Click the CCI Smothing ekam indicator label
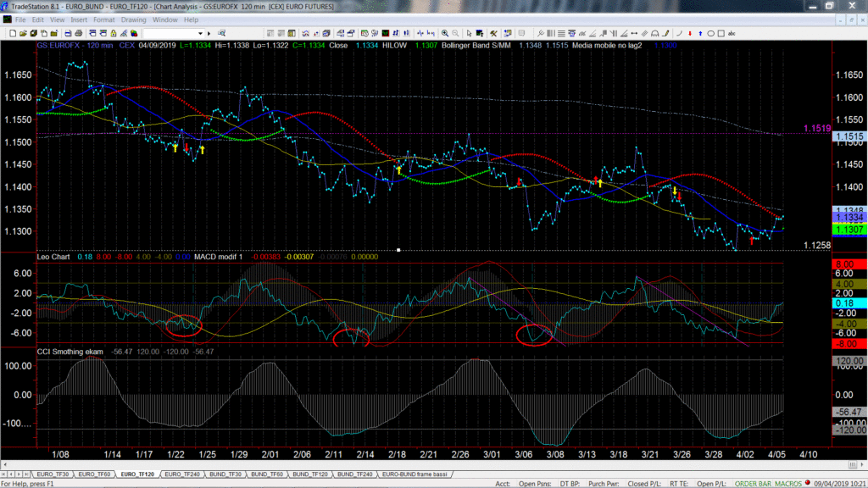Viewport: 868px width, 488px height. click(x=70, y=352)
